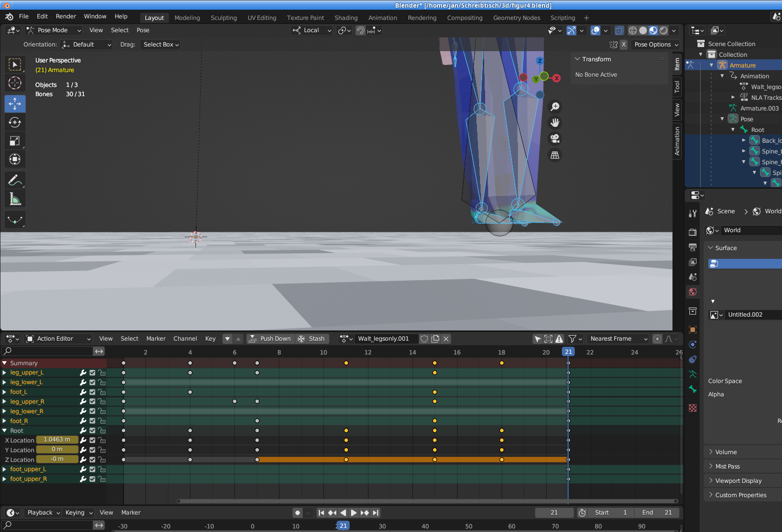The height and width of the screenshot is (532, 782).
Task: Click the Push Down button
Action: pyautogui.click(x=270, y=339)
